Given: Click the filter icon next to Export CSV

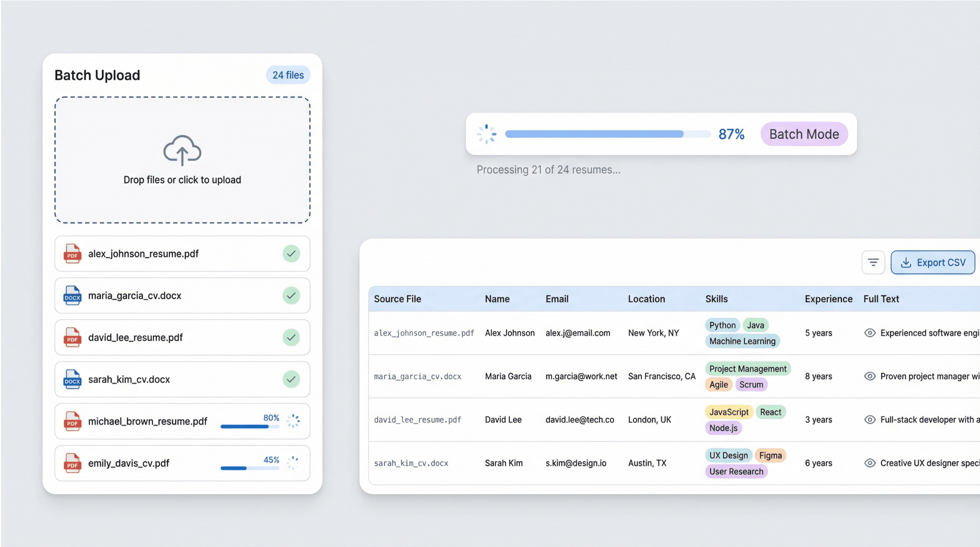Looking at the screenshot, I should pos(873,262).
